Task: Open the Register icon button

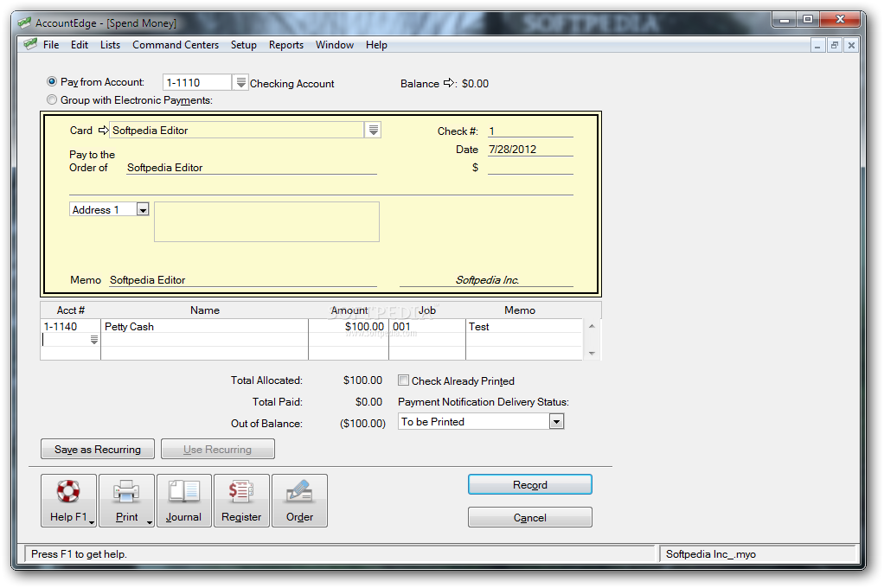Action: click(x=241, y=501)
